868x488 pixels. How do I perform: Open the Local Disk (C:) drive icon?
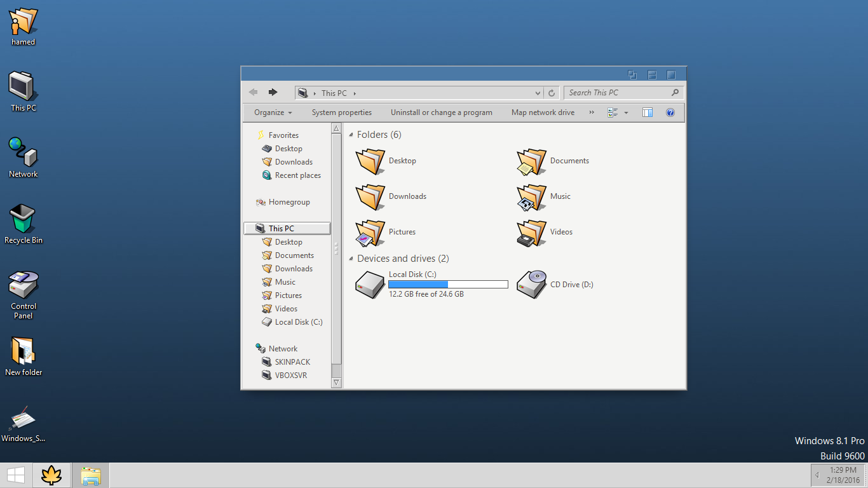click(x=370, y=284)
